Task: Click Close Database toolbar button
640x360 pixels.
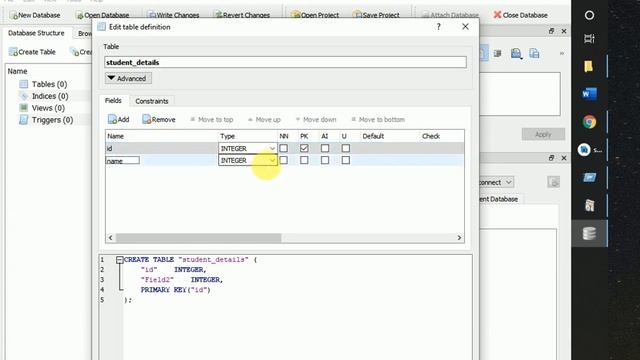Action: (x=520, y=15)
